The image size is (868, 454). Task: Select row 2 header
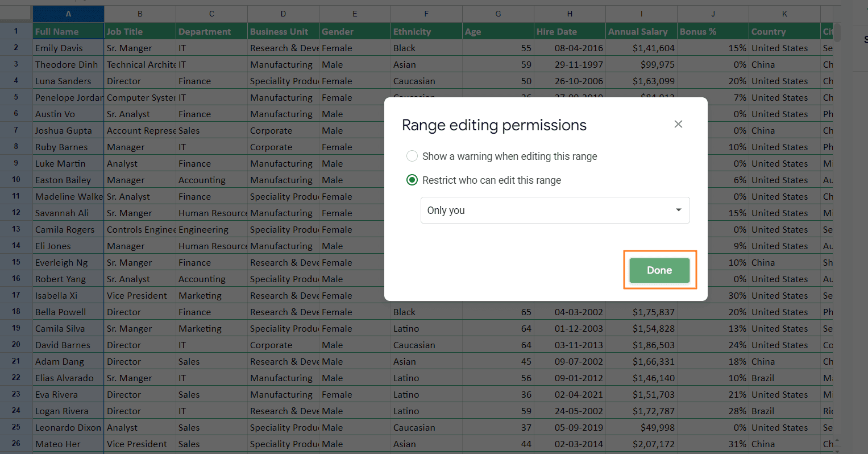(16, 48)
